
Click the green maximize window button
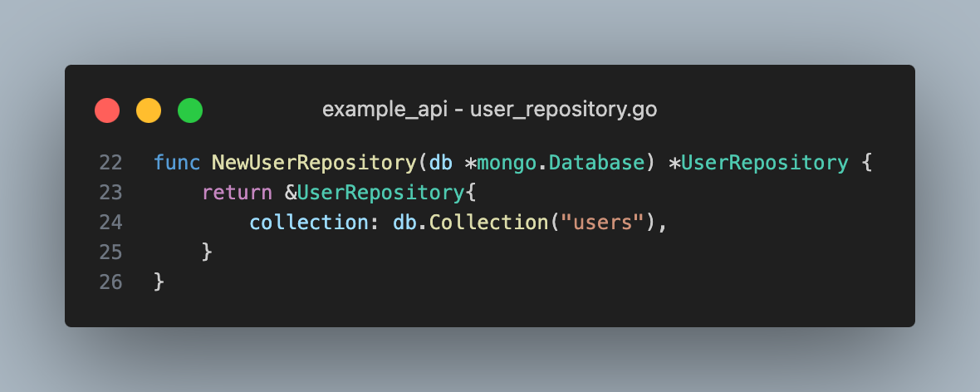tap(190, 110)
